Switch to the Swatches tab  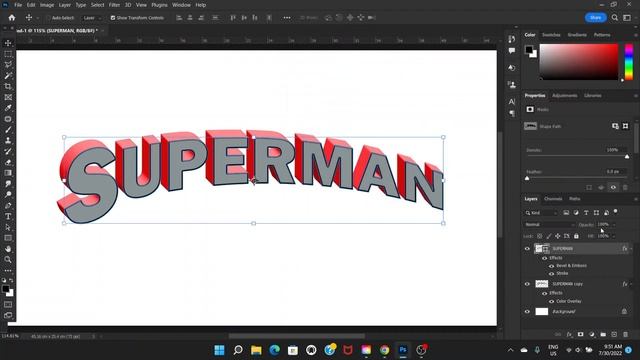pos(551,35)
